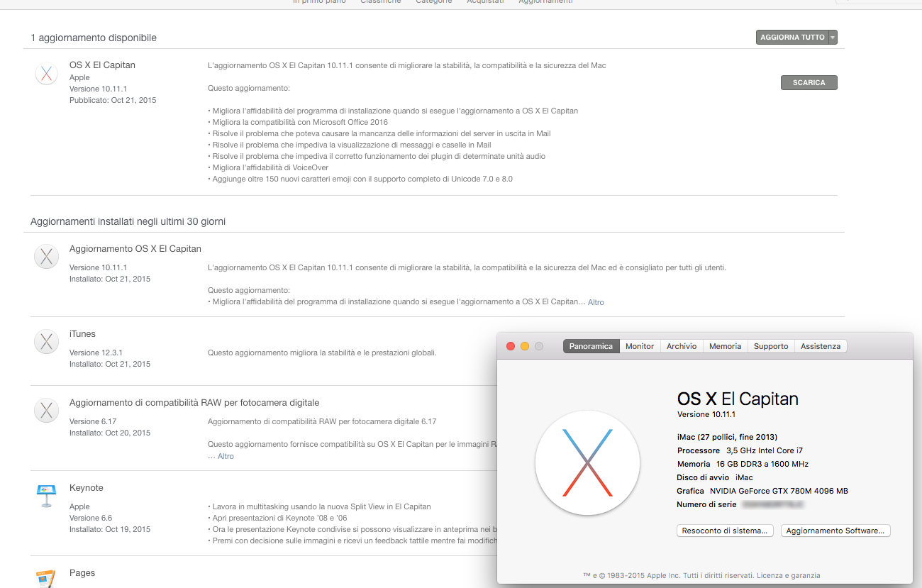Open the Keynote app icon

[x=46, y=496]
